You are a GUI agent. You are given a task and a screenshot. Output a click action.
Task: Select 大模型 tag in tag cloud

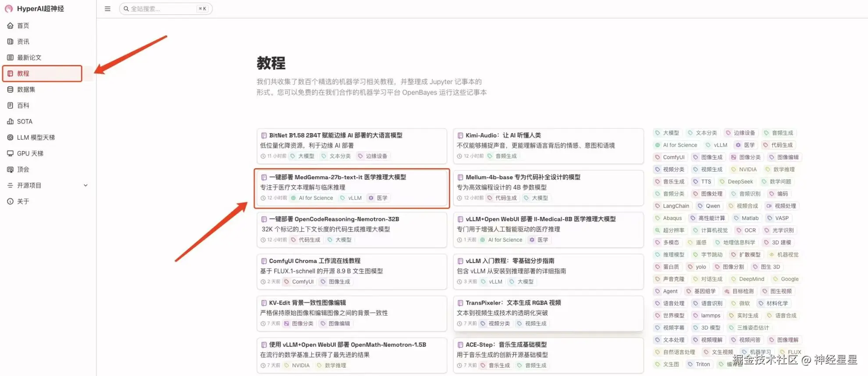click(x=667, y=133)
